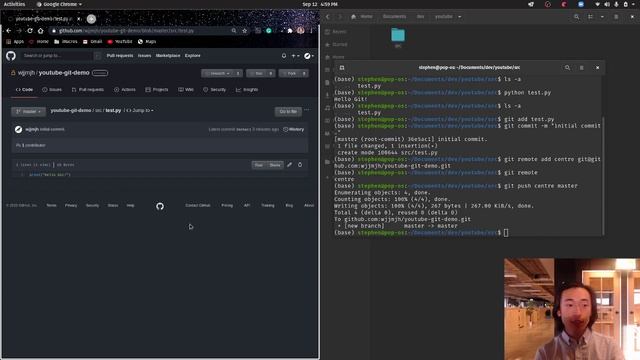The image size is (640, 360).
Task: Click the Grammarly extension icon in Chrome
Action: pos(269,31)
